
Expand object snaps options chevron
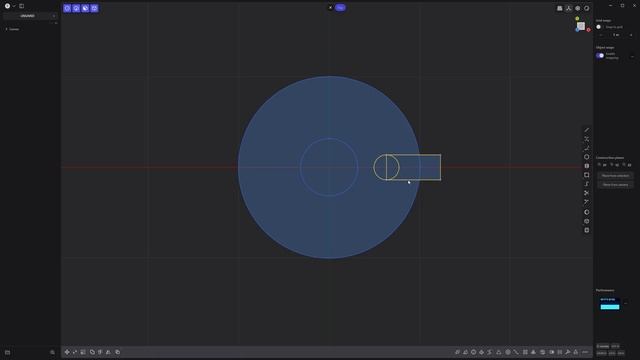[x=632, y=56]
